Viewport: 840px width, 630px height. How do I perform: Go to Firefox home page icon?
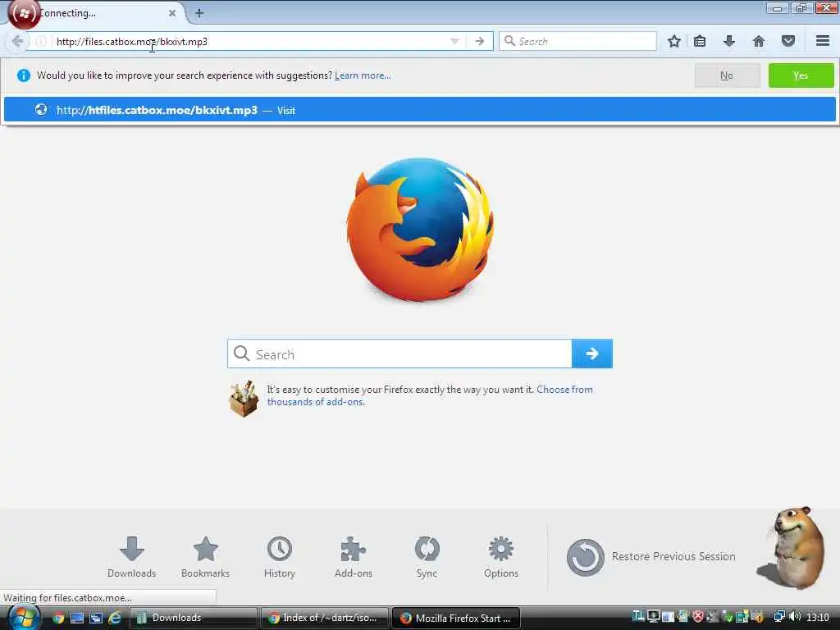(x=758, y=41)
